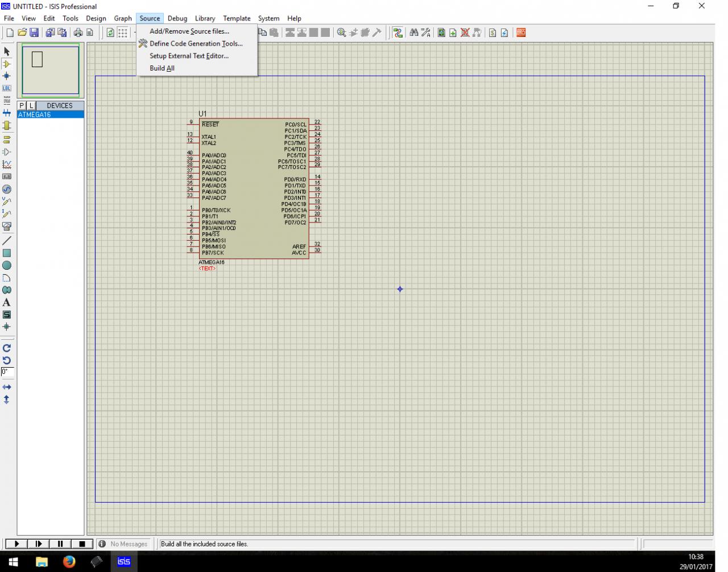Select the Device Pins mode

tap(7, 152)
